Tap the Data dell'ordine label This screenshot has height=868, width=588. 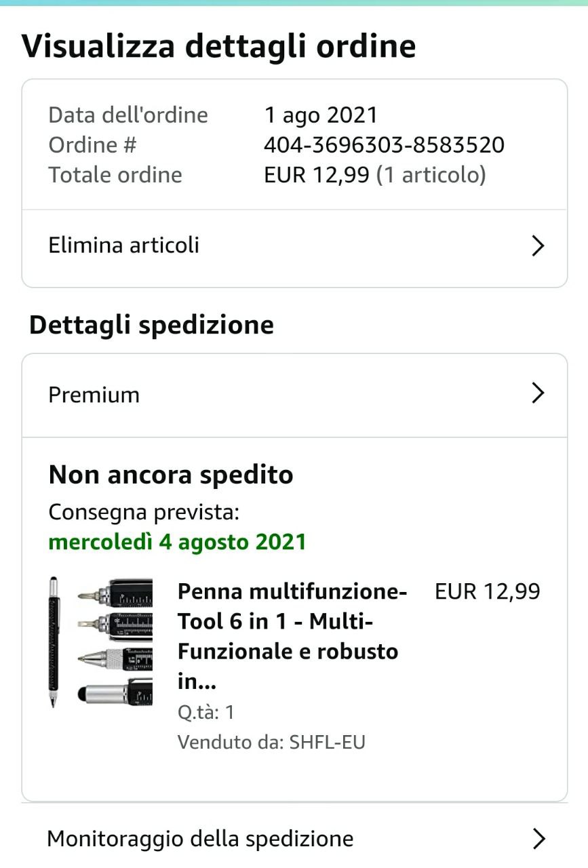[x=128, y=115]
